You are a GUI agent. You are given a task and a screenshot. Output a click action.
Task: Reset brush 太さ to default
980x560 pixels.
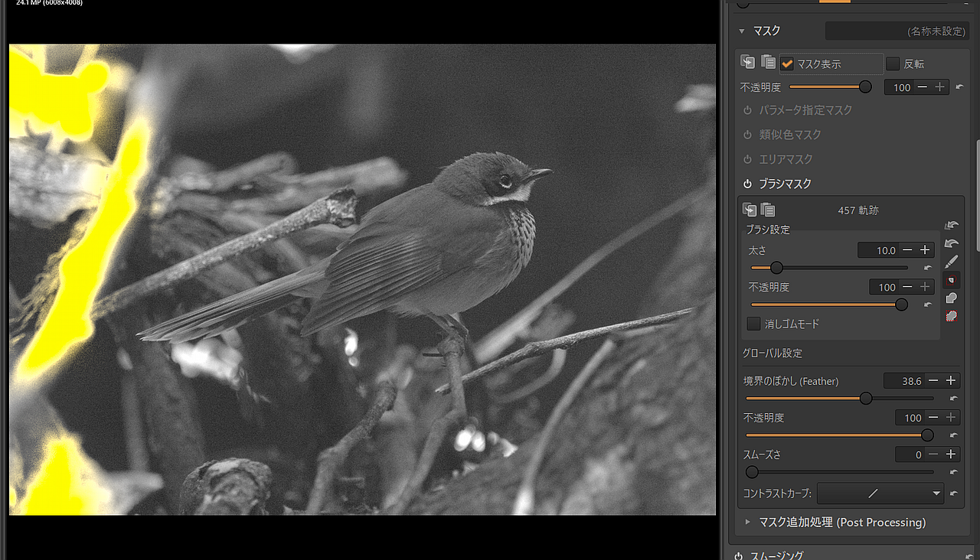(928, 268)
